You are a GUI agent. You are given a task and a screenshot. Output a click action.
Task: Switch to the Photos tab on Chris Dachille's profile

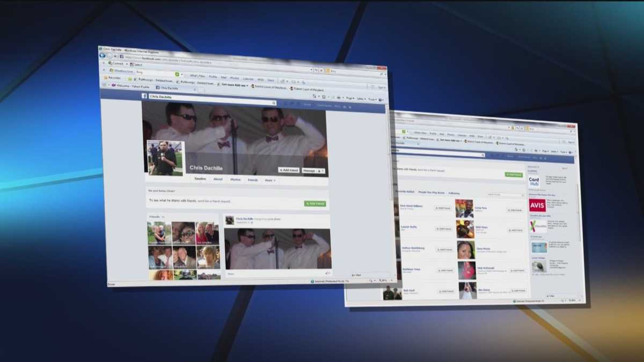[x=236, y=180]
